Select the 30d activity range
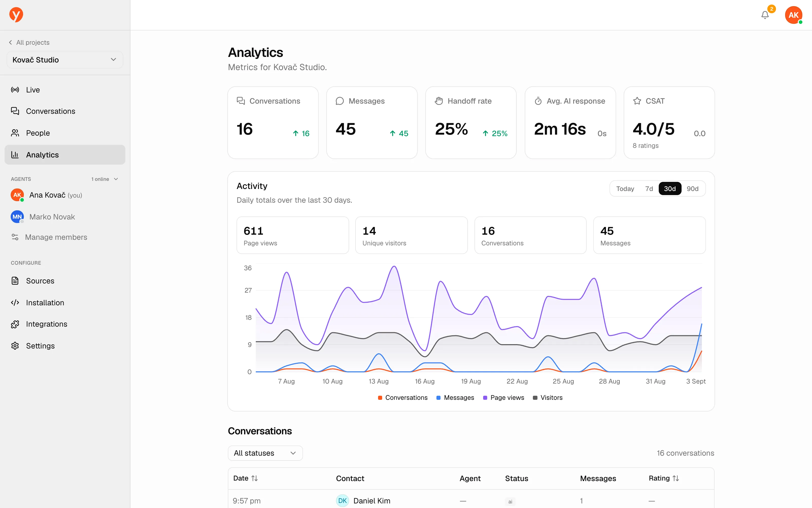Screen dimensions: 812x508 (x=670, y=188)
